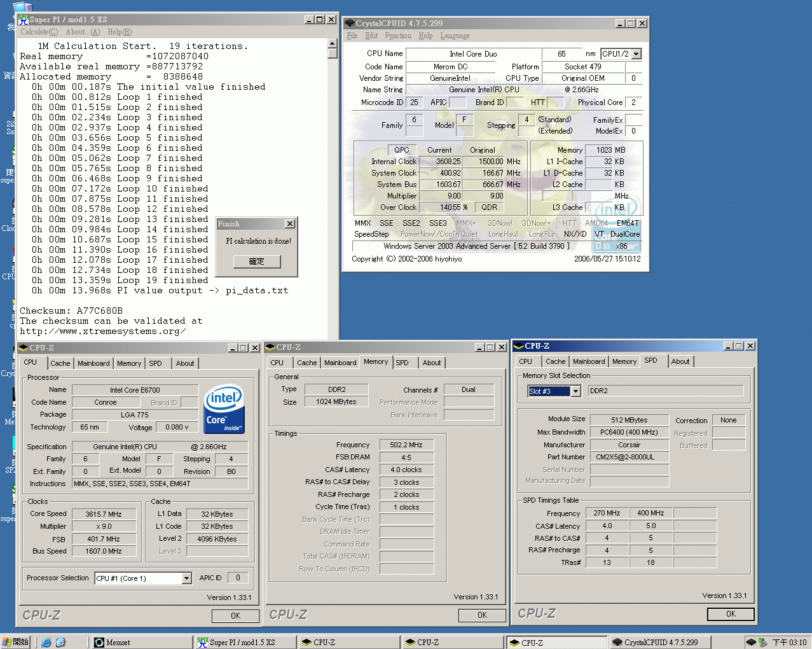Click the CAS# Latency value 4.0 clocks
This screenshot has width=812, height=649.
point(406,470)
